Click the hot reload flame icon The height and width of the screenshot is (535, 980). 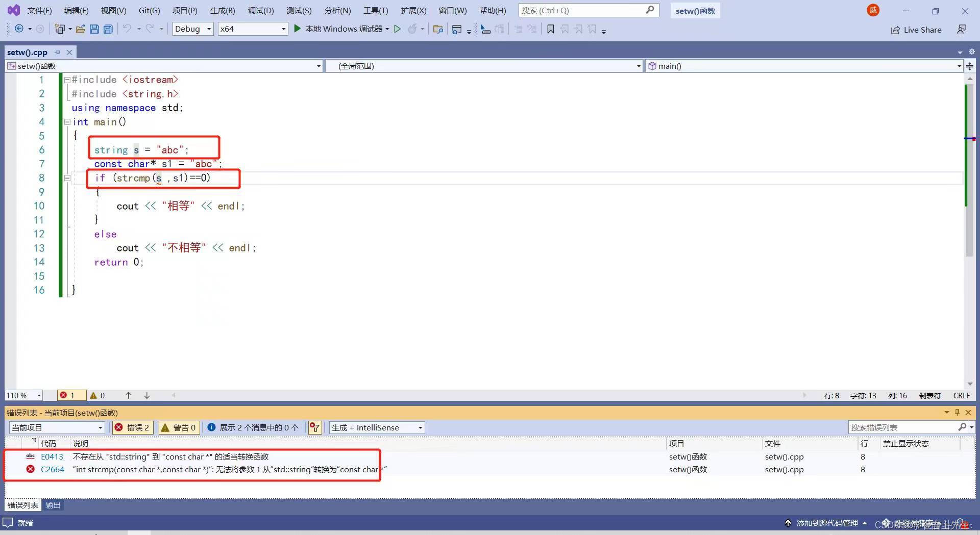pos(412,29)
